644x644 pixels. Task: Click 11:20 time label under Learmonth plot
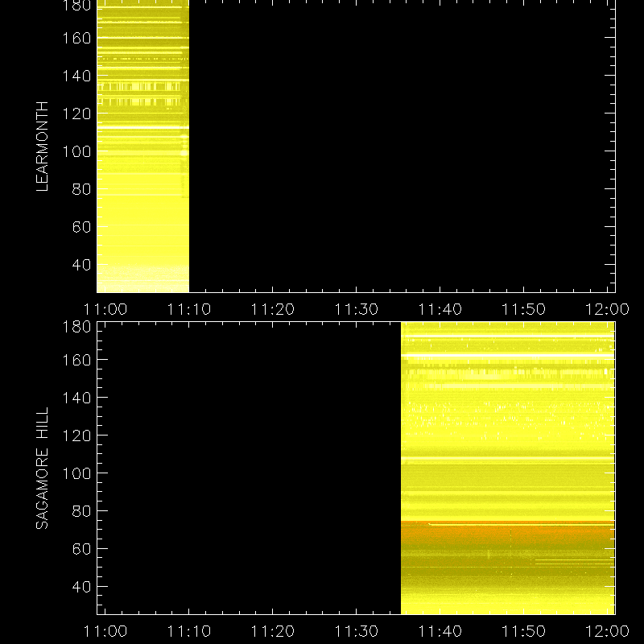[x=273, y=309]
